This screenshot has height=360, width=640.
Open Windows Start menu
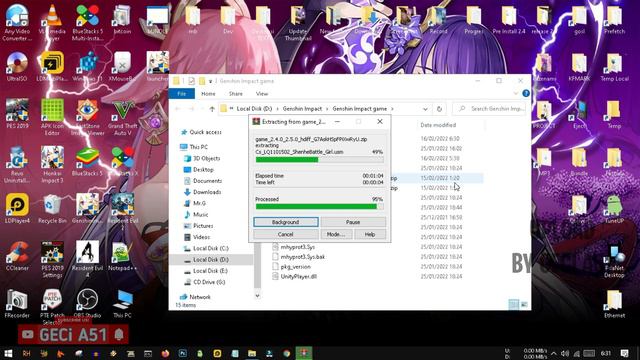point(8,353)
